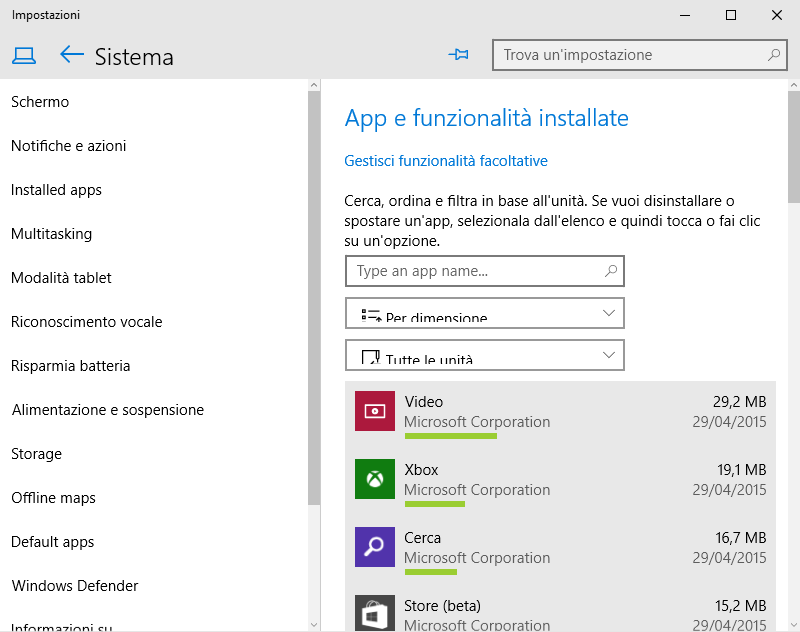Maximize the Impostazioni window
800x632 pixels.
point(731,15)
